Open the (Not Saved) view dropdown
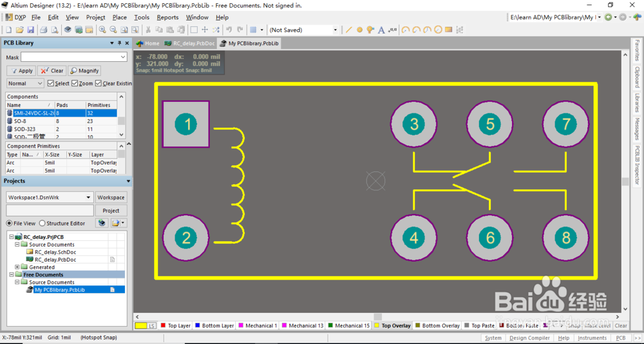Screen dimensions: 644x344 [x=335, y=30]
